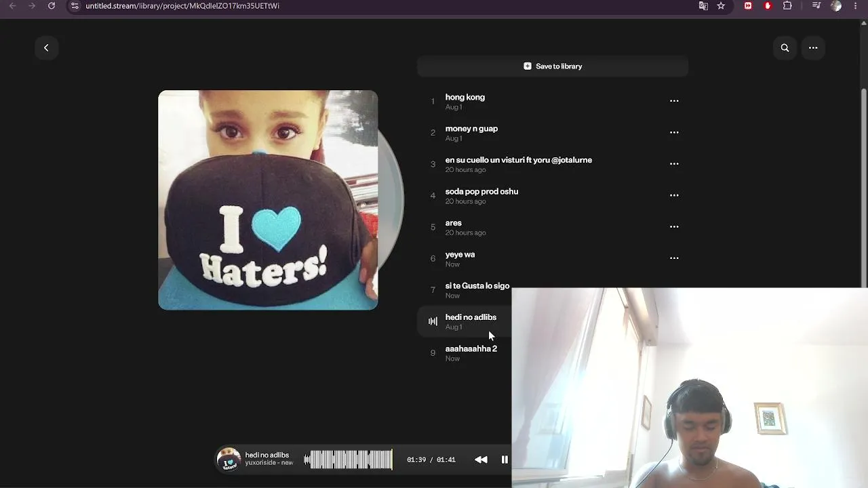Image resolution: width=868 pixels, height=488 pixels.
Task: Click browser back arrow
Action: 12,5
